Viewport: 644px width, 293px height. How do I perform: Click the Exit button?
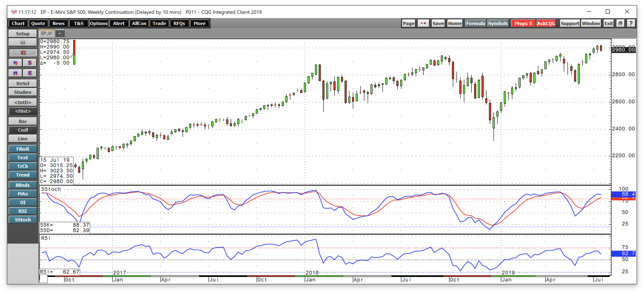(608, 23)
